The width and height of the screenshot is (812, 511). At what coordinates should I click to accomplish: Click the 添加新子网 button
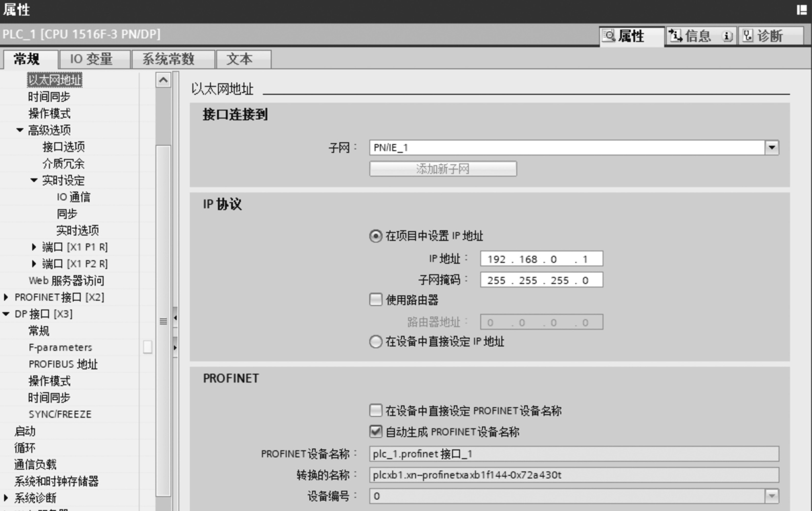click(x=443, y=169)
